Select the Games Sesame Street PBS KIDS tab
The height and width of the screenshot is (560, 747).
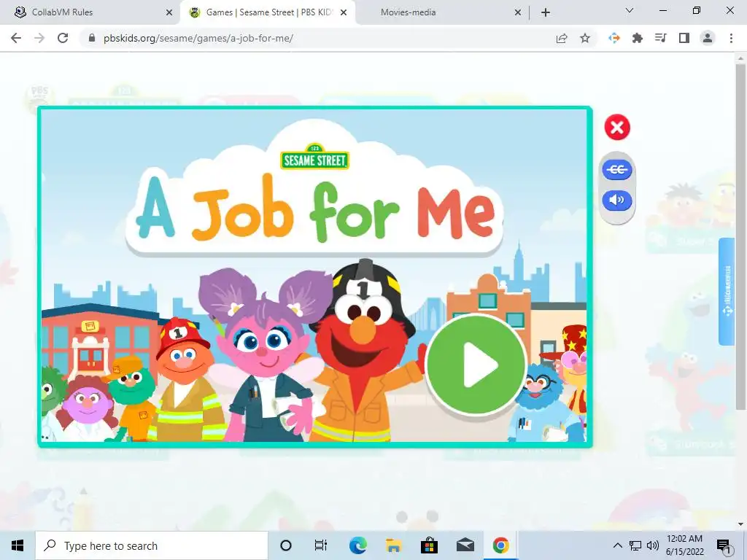[268, 12]
